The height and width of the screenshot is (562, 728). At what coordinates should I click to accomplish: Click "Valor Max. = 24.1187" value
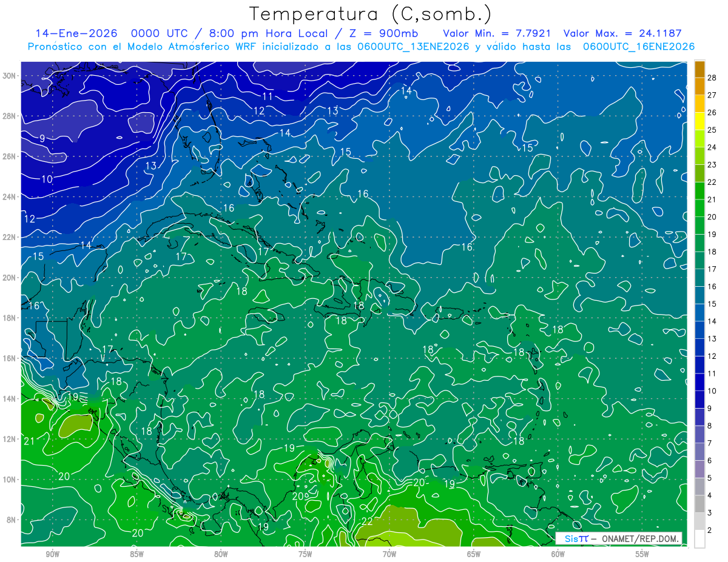[622, 33]
